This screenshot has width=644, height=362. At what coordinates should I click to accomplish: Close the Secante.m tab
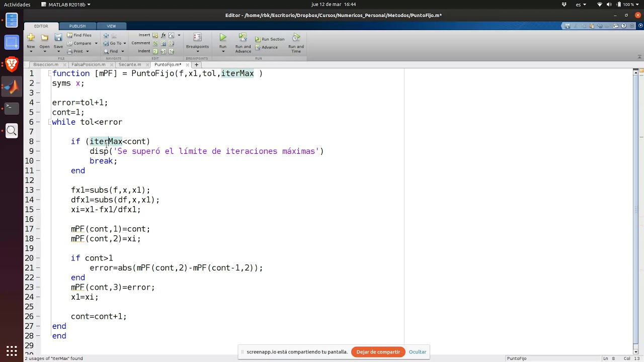click(148, 65)
